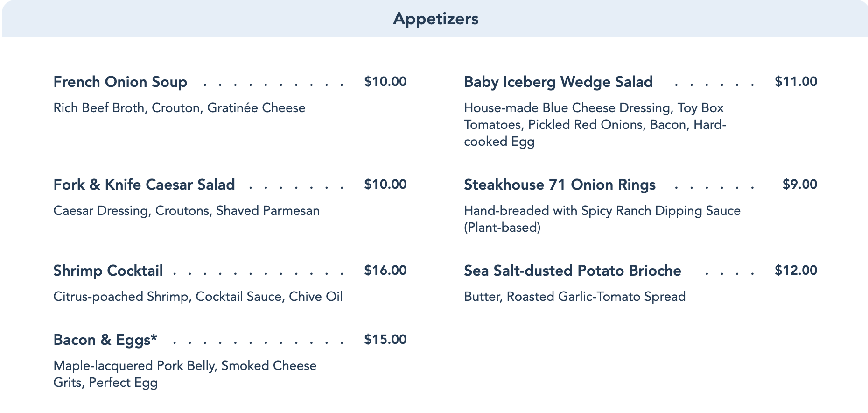
Task: Click the $15.00 Bacon & Eggs price
Action: coord(385,340)
